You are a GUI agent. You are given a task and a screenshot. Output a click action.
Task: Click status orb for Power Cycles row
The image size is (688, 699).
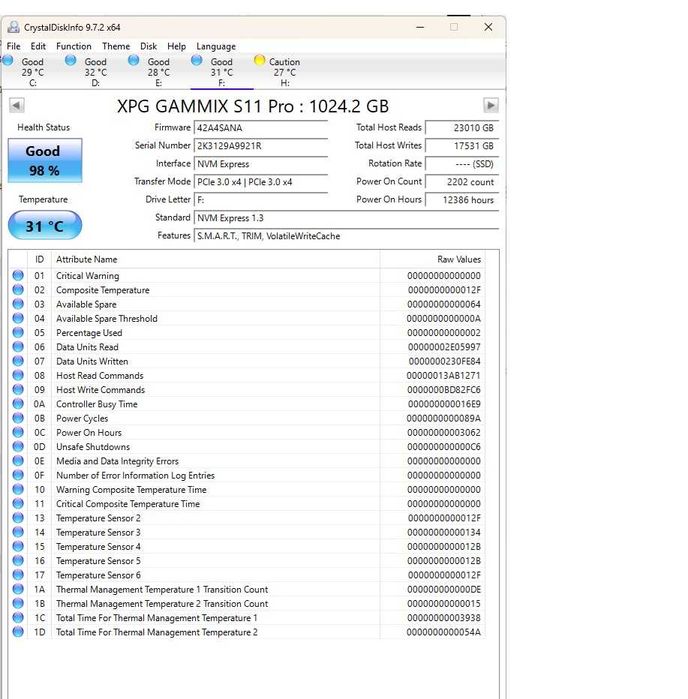18,418
